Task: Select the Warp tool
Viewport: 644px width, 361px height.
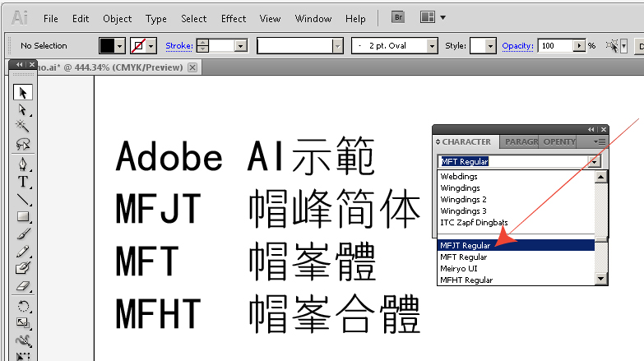Action: click(22, 341)
